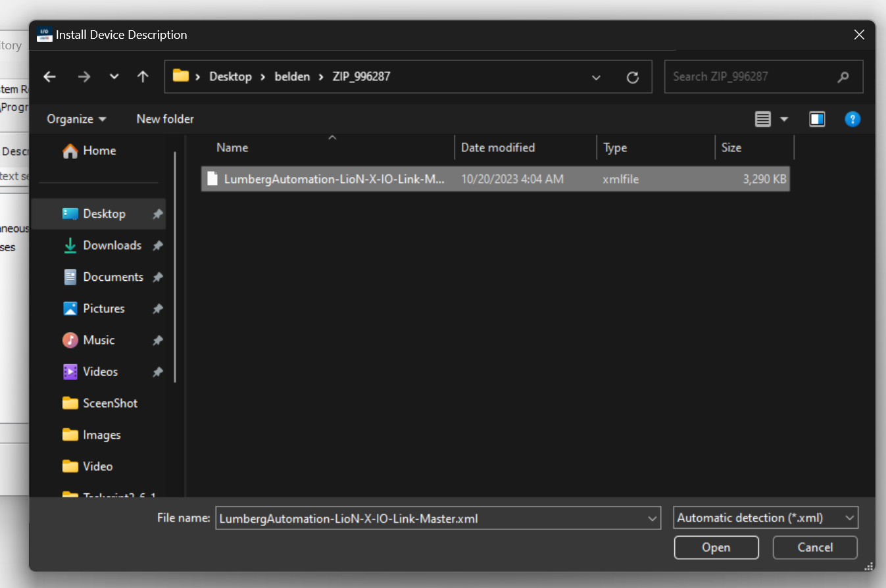
Task: Open recent locations chevron
Action: [x=114, y=77]
